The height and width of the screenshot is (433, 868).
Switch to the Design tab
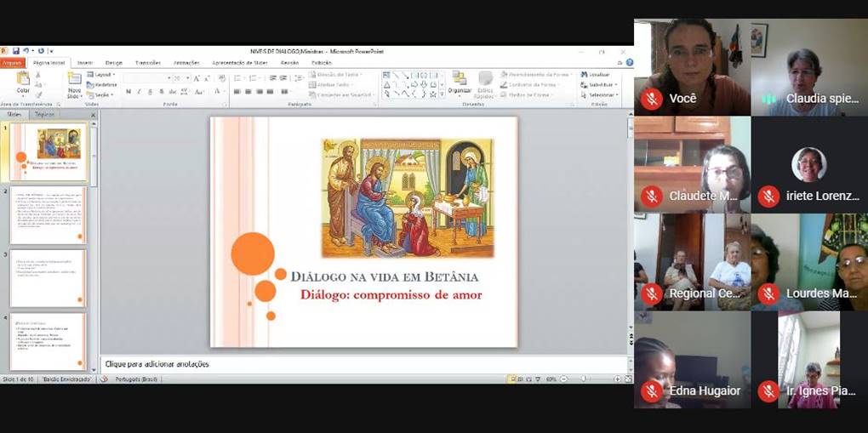(113, 63)
